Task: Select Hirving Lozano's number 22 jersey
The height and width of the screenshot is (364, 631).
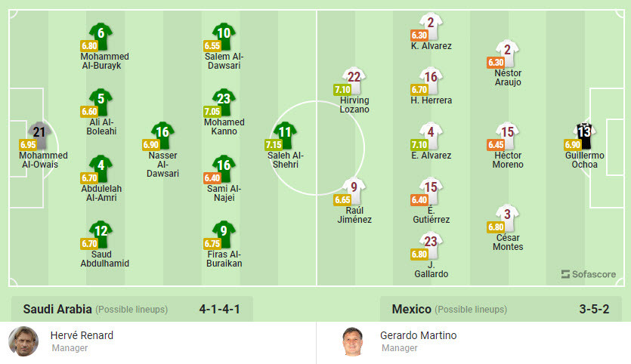Action: pyautogui.click(x=354, y=79)
